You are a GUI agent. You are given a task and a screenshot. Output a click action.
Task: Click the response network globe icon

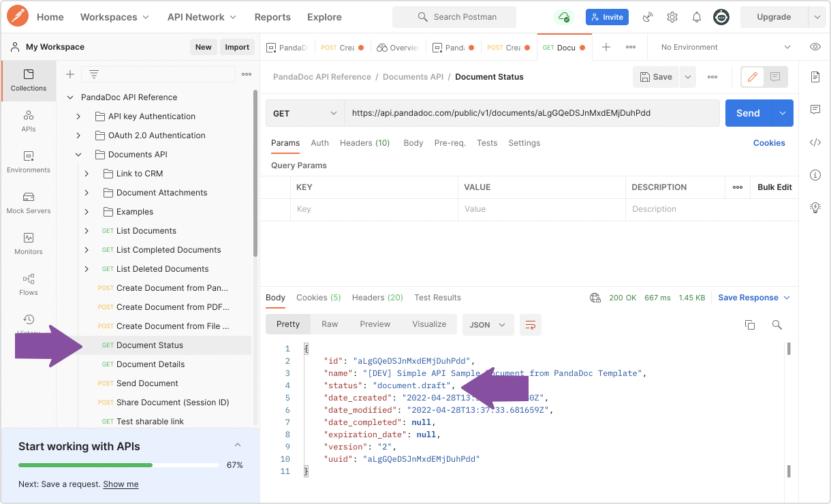(595, 298)
